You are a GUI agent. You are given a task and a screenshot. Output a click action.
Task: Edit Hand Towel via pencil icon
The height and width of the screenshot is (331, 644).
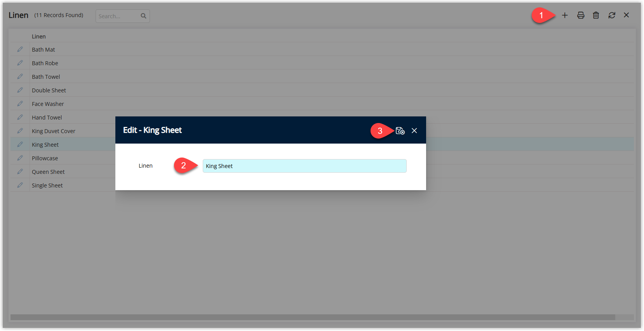[20, 117]
